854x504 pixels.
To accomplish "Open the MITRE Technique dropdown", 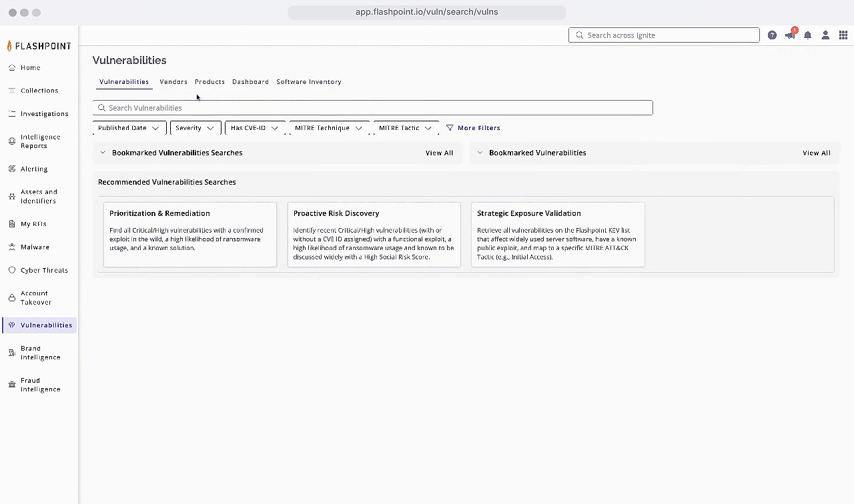I will 328,128.
